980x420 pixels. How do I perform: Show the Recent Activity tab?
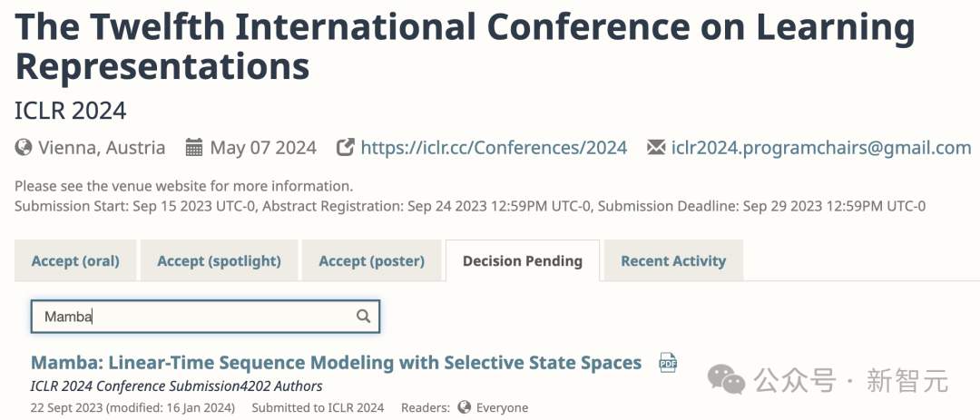click(673, 261)
